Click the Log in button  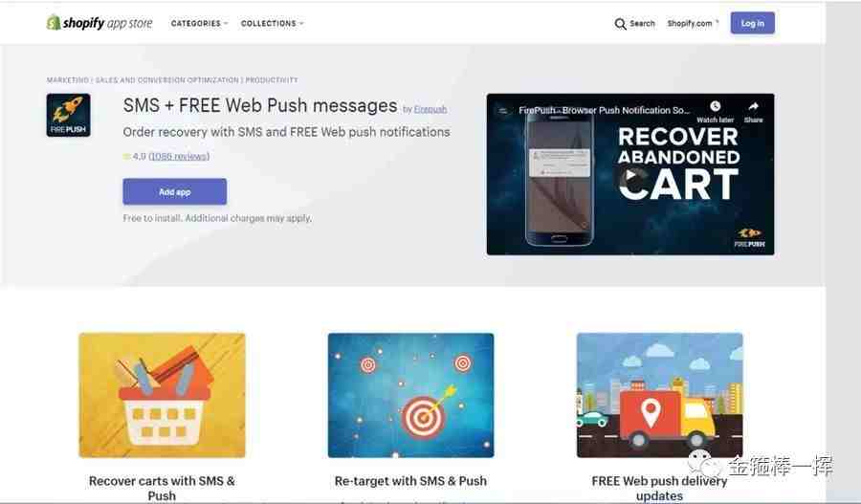(752, 23)
